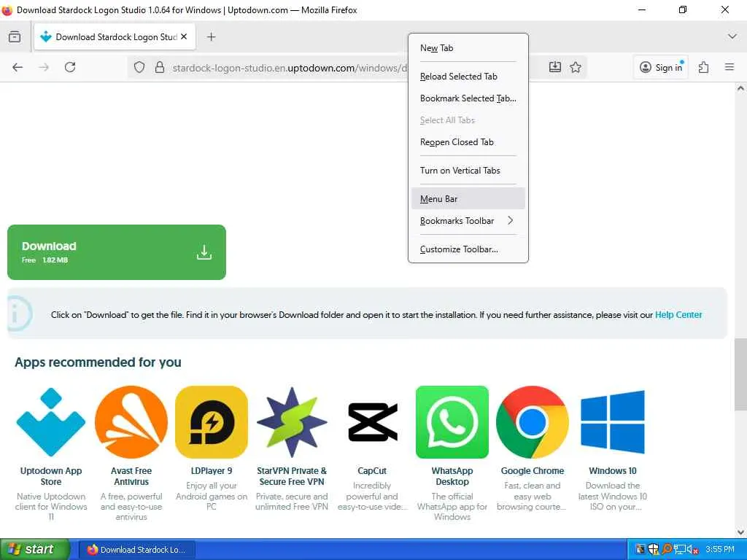Click the muted volume tray icon
This screenshot has width=747, height=560.
[692, 550]
